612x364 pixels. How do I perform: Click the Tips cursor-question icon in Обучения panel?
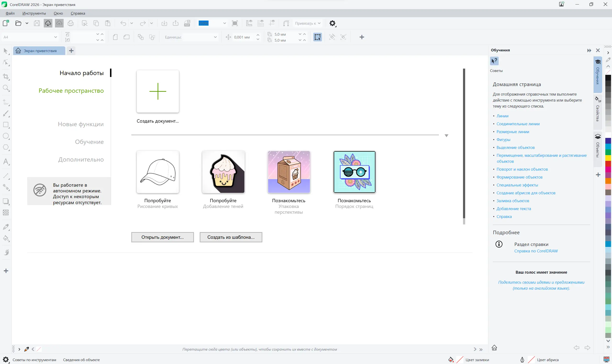pyautogui.click(x=494, y=61)
